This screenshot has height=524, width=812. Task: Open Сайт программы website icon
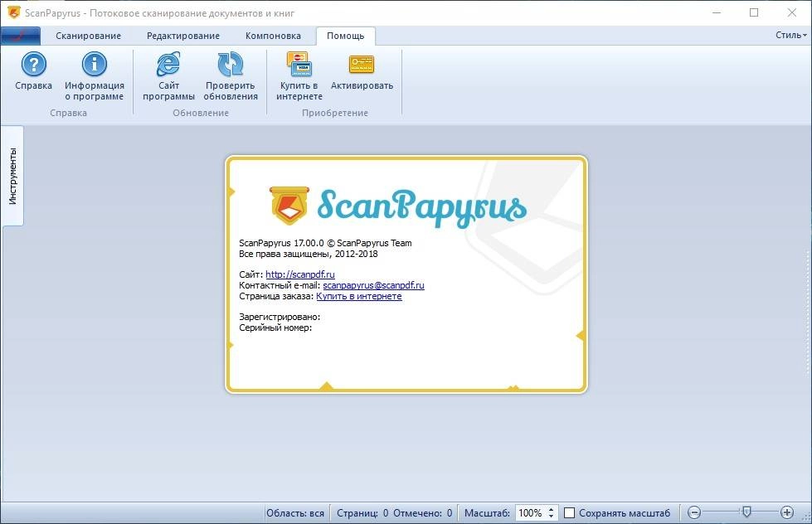168,64
